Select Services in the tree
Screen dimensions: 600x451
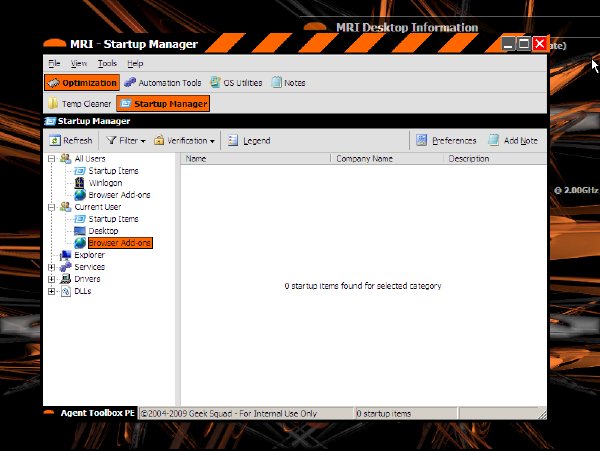[90, 267]
